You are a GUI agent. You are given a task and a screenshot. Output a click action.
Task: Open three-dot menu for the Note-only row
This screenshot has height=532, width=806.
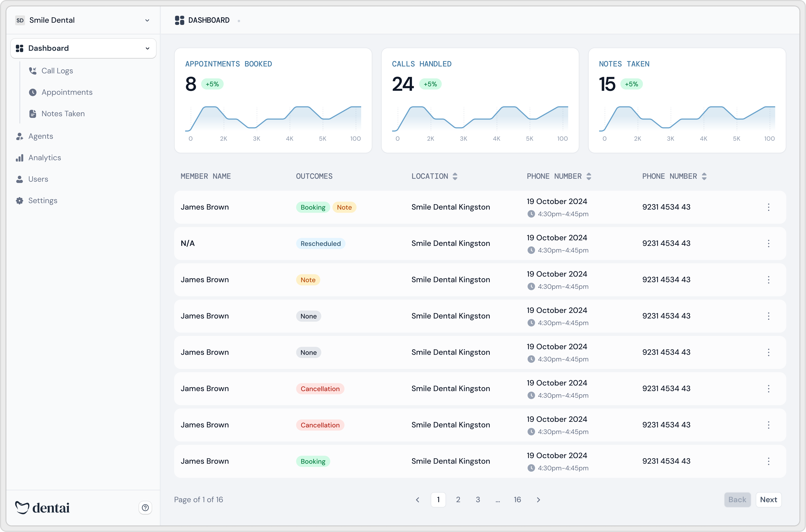click(769, 280)
